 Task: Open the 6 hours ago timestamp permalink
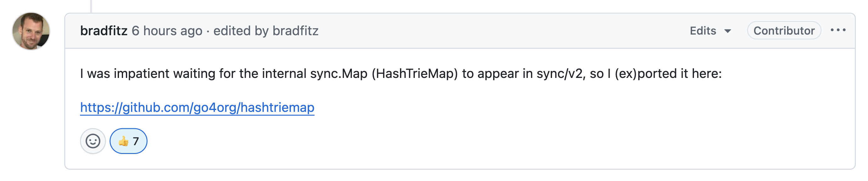[x=167, y=30]
